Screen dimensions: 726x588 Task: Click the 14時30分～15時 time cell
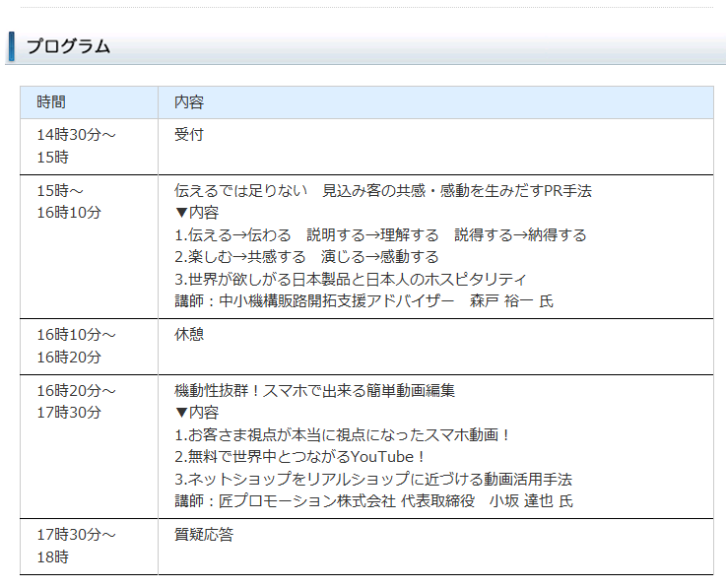tap(89, 147)
